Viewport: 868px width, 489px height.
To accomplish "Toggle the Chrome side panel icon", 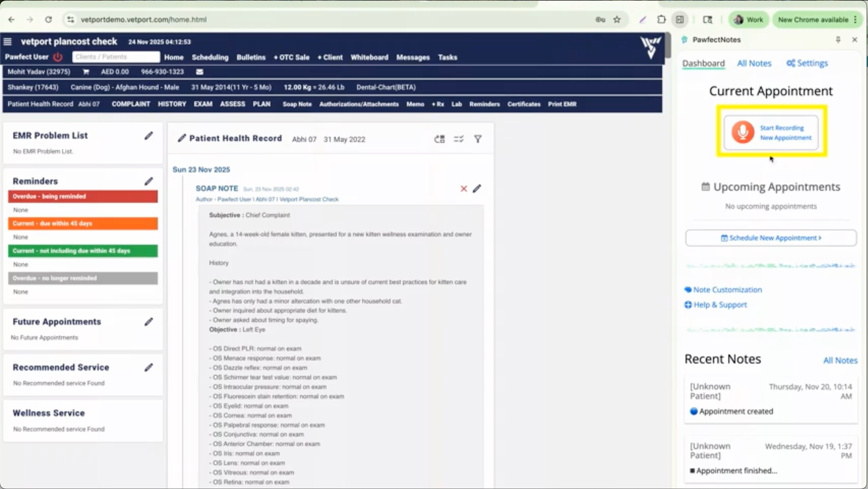I will click(x=680, y=19).
